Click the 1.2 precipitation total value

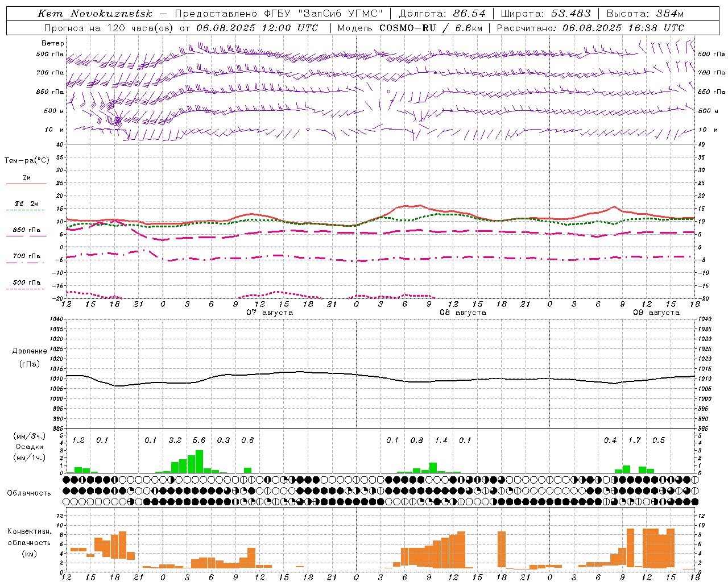pos(78,440)
